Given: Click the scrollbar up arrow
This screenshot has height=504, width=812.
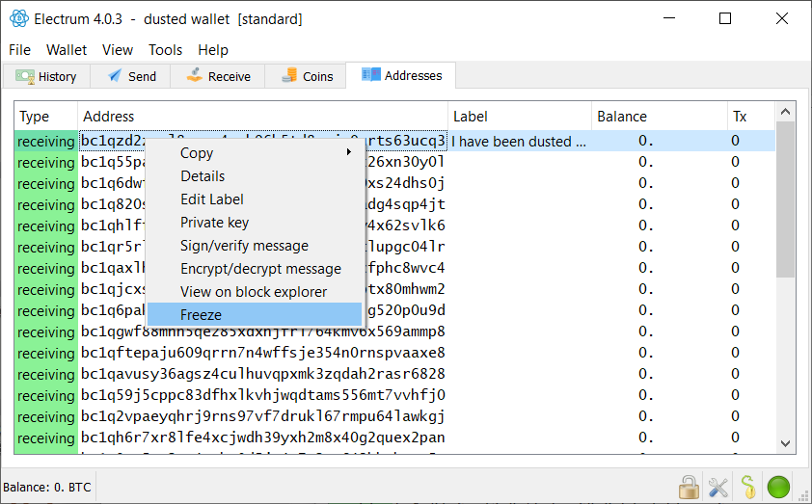Looking at the screenshot, I should click(x=785, y=111).
